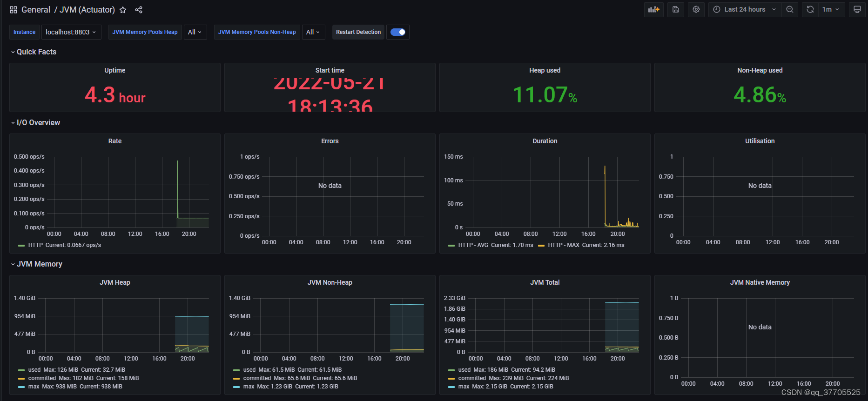Screen dimensions: 868x401
Task: Toggle used series in JVM Heap legend
Action: pyautogui.click(x=34, y=370)
